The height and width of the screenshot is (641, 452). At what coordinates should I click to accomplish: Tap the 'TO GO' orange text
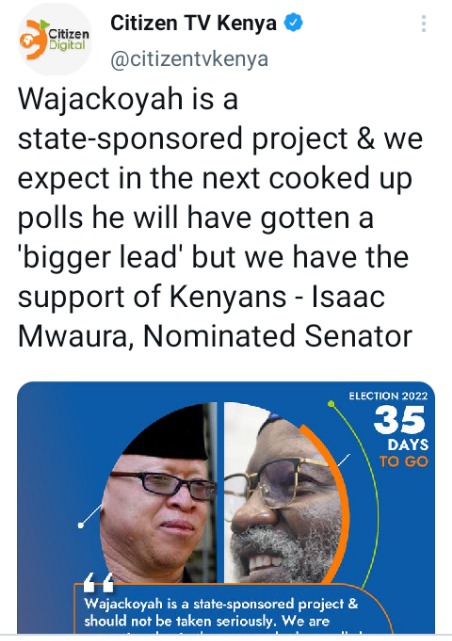pos(403,462)
